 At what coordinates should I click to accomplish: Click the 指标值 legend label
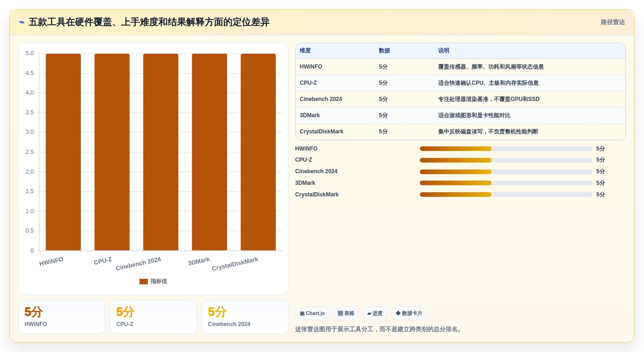158,282
